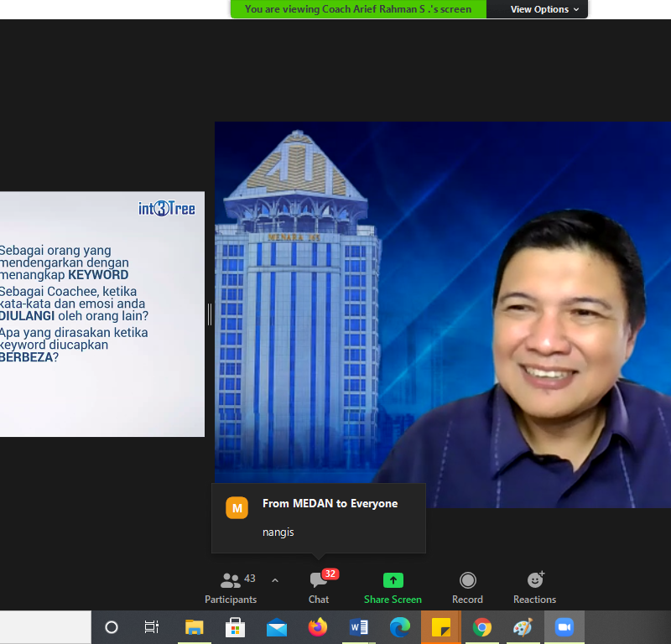Open the Participants panel
Screen dimensions: 671x644
tap(231, 587)
